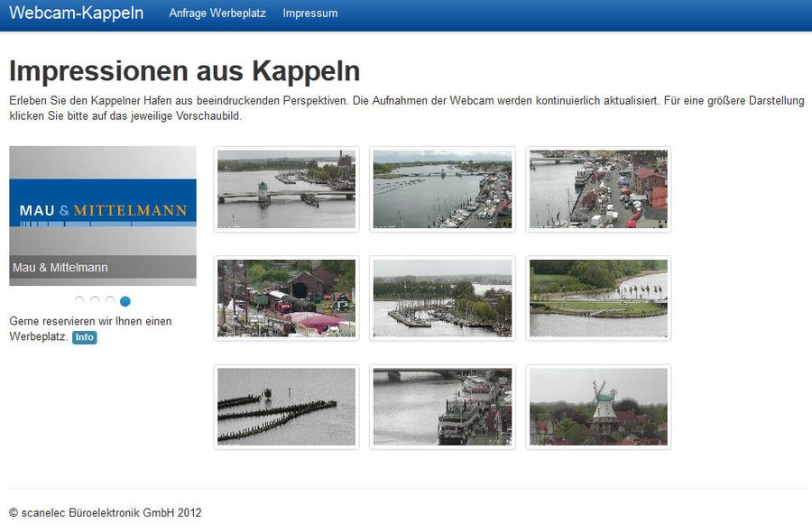
Task: Select the third carousel indicator dot
Action: 110,301
